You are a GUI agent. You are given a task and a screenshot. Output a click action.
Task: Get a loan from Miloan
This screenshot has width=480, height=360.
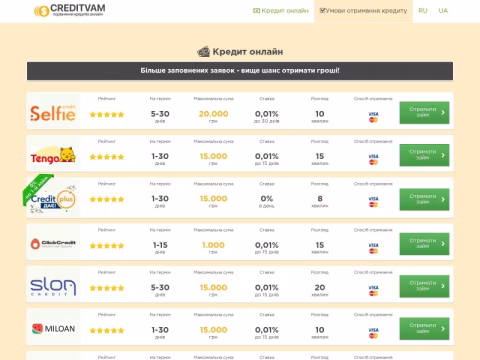pyautogui.click(x=424, y=329)
